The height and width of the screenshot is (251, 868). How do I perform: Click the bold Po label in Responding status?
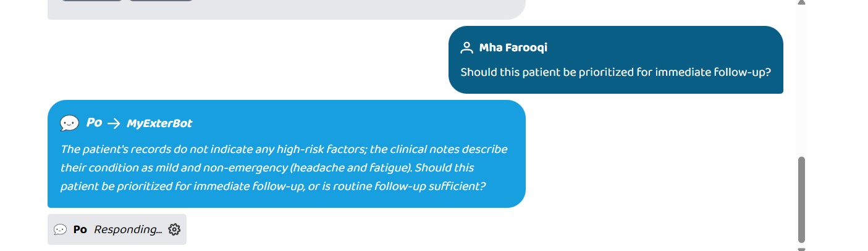click(80, 229)
